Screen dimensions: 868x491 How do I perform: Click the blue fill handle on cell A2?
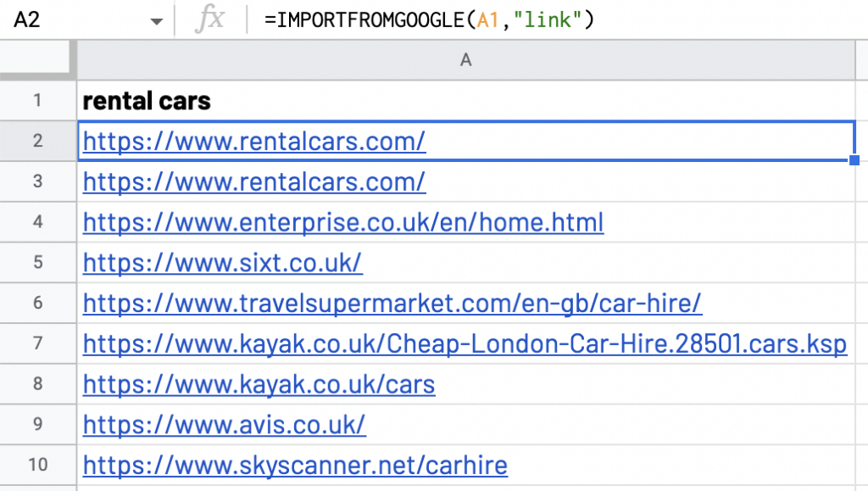[x=855, y=160]
